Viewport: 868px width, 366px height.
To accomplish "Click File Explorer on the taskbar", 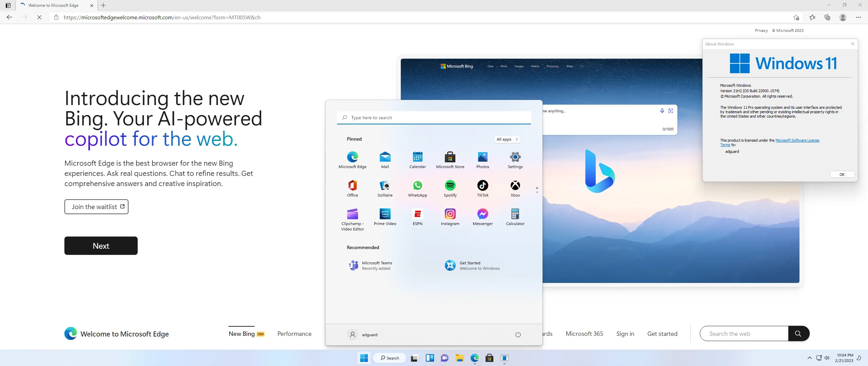I will [459, 358].
